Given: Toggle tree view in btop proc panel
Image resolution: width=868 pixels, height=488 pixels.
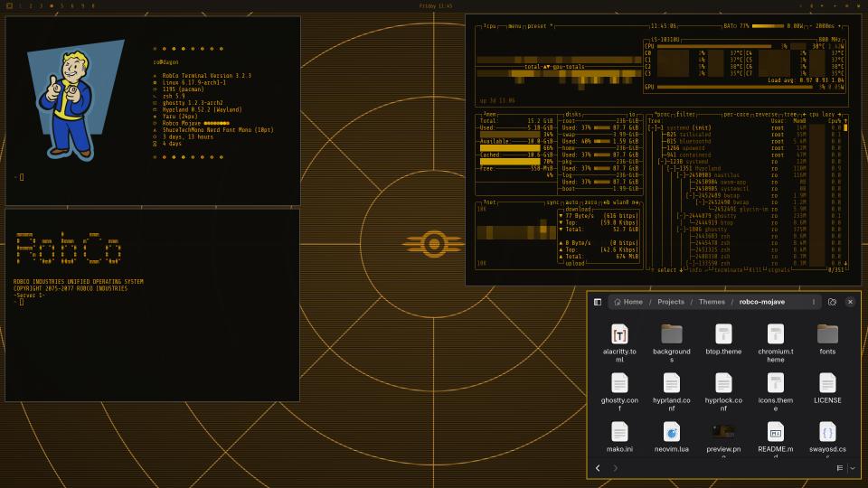Looking at the screenshot, I should tap(792, 115).
